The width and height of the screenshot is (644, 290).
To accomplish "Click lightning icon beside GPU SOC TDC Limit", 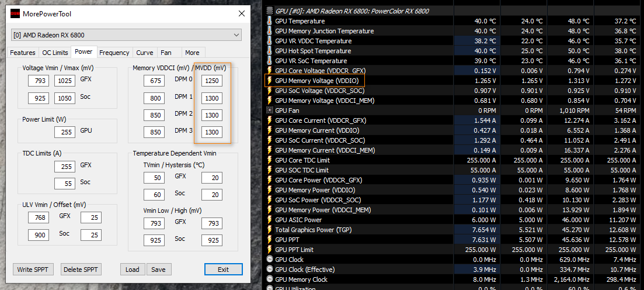I will click(269, 170).
